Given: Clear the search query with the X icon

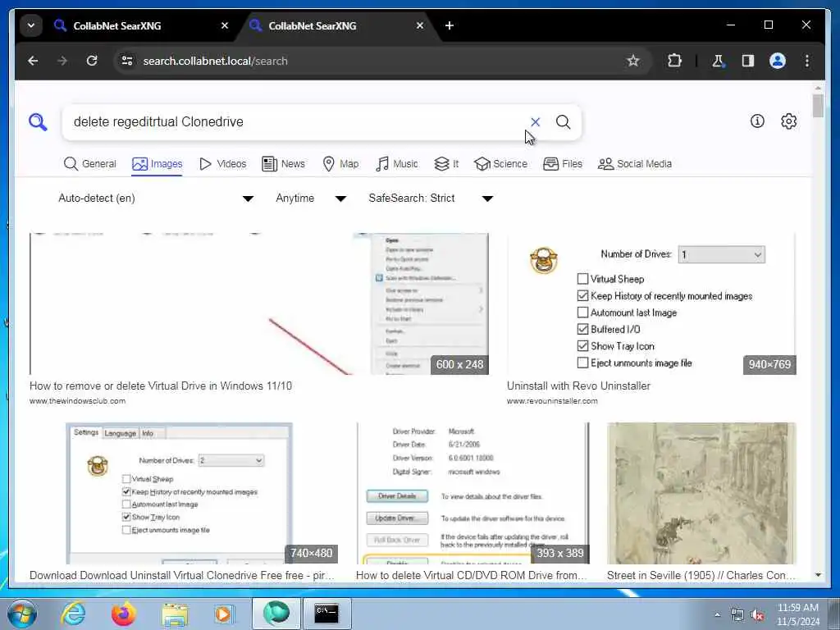Looking at the screenshot, I should [535, 122].
